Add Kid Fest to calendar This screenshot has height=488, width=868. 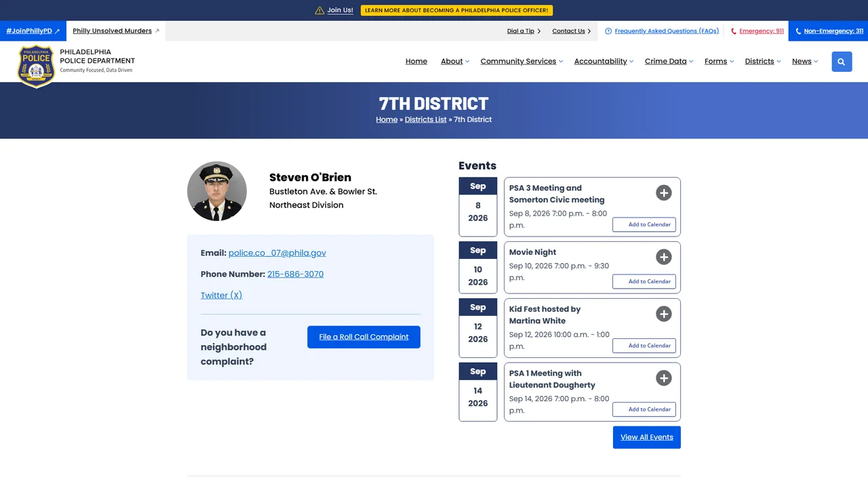click(644, 346)
